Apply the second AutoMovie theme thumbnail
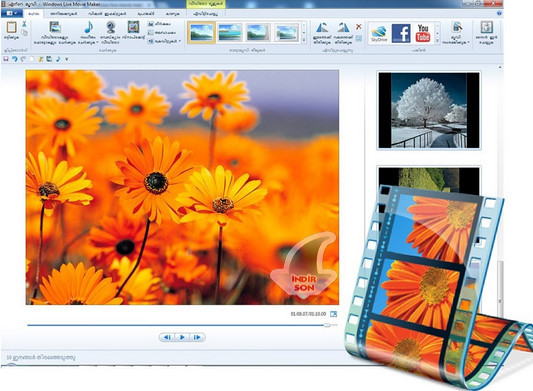This screenshot has width=533, height=391. tap(230, 33)
